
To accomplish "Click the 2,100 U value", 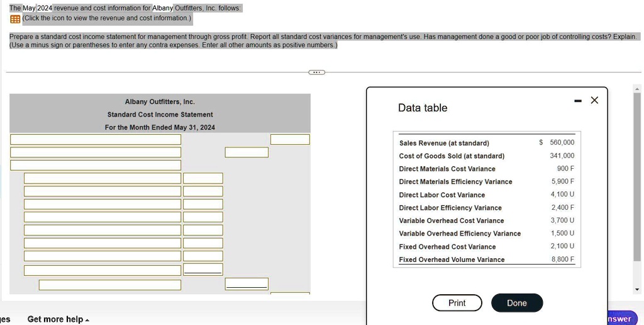I will click(563, 246).
